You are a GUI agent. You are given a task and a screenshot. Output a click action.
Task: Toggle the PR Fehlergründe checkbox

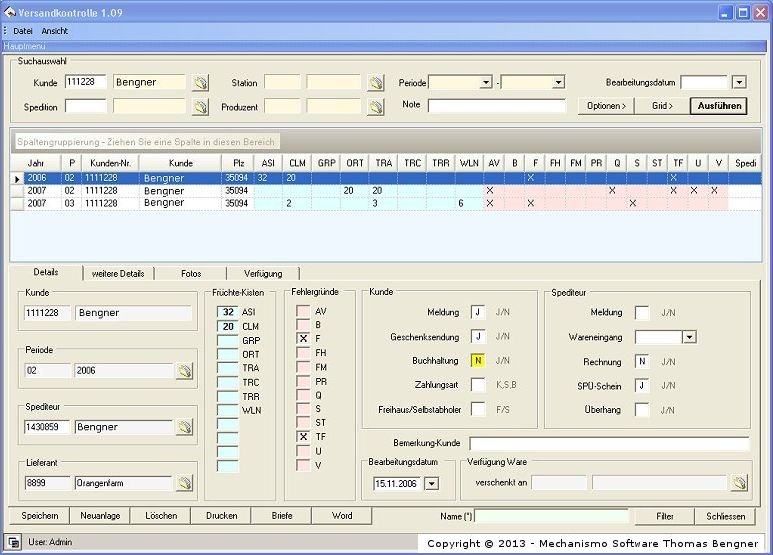click(303, 382)
